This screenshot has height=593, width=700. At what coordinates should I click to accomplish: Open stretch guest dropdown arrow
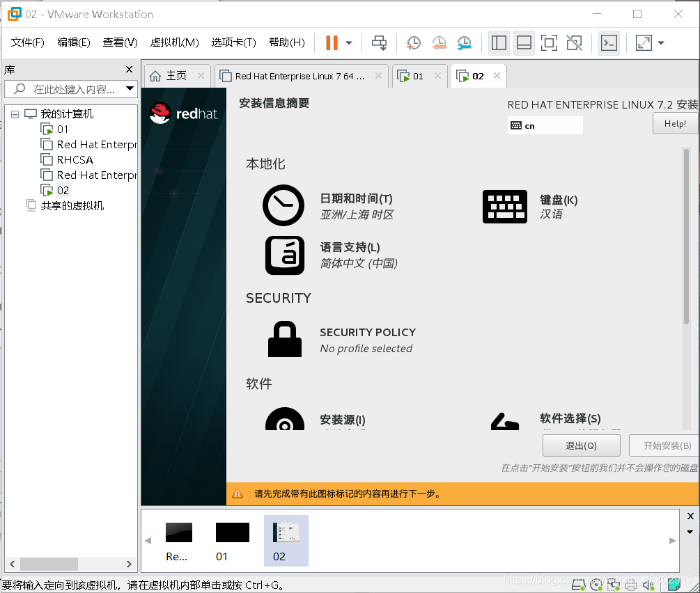tap(661, 43)
